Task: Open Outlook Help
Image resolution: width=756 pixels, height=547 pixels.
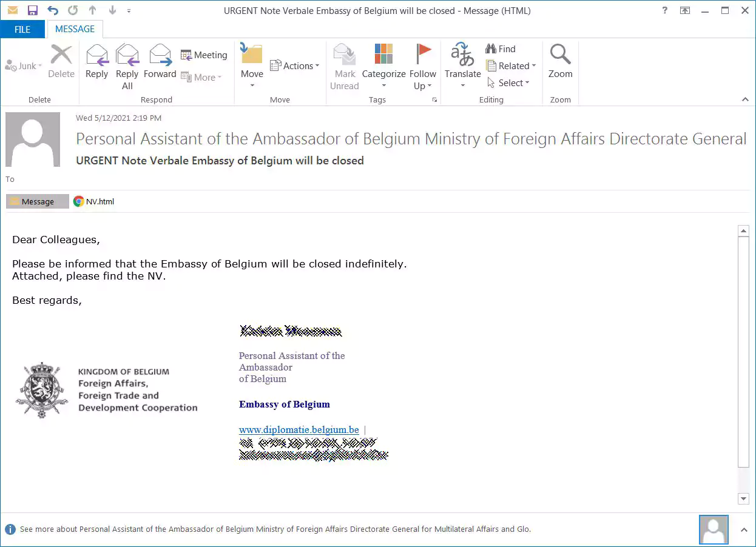Action: tap(665, 11)
